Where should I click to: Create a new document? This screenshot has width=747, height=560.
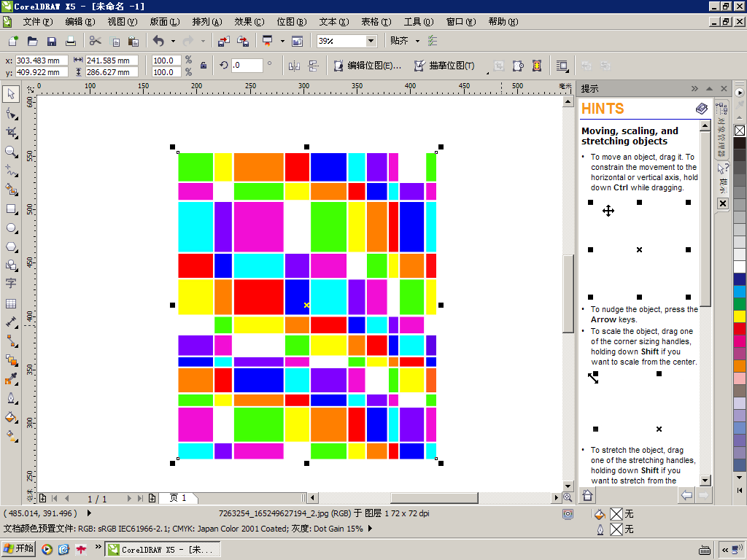13,41
